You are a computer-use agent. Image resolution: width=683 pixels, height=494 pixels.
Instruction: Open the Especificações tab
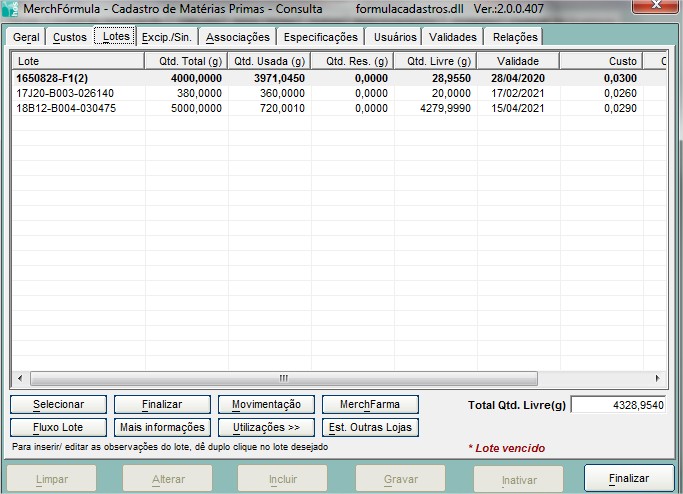click(x=320, y=37)
